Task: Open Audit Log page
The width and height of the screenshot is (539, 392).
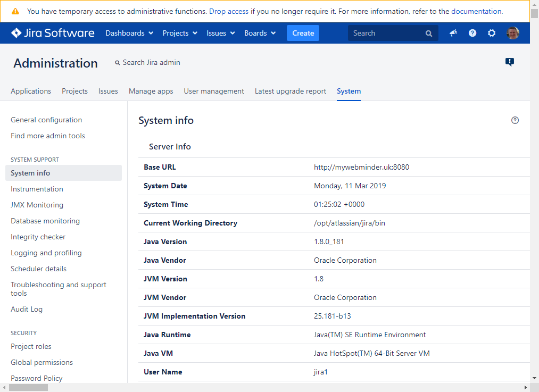Action: 27,309
